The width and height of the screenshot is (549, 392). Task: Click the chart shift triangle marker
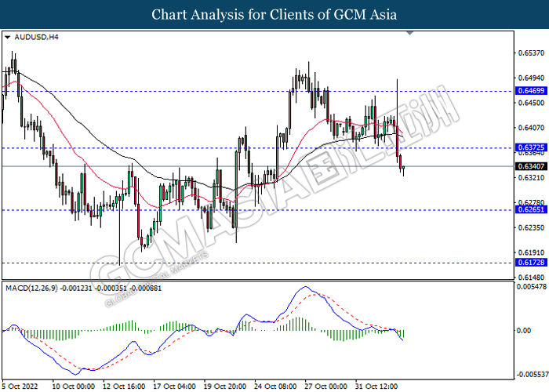pos(409,33)
